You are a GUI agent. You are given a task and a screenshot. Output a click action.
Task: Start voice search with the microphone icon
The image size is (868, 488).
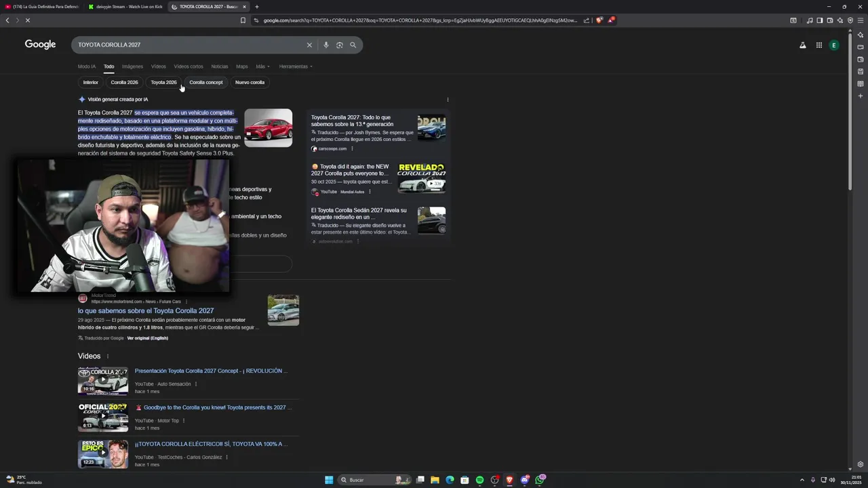tap(326, 45)
